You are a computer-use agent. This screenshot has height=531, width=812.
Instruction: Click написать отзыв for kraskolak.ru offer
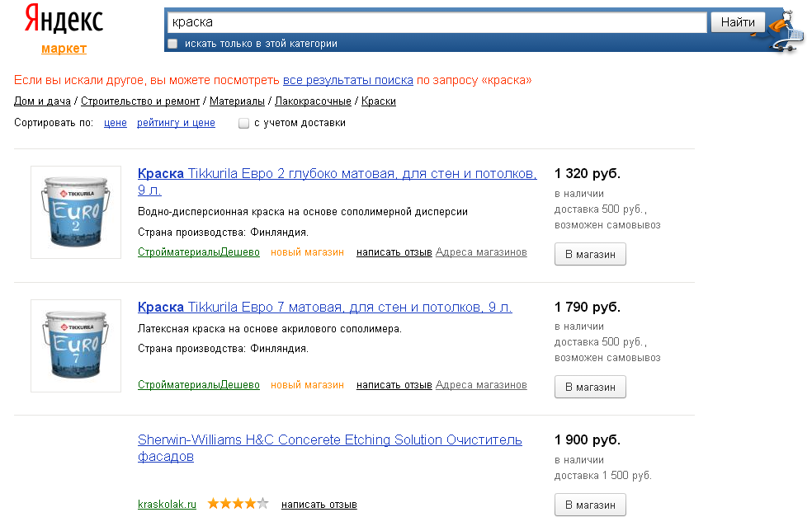(x=319, y=504)
